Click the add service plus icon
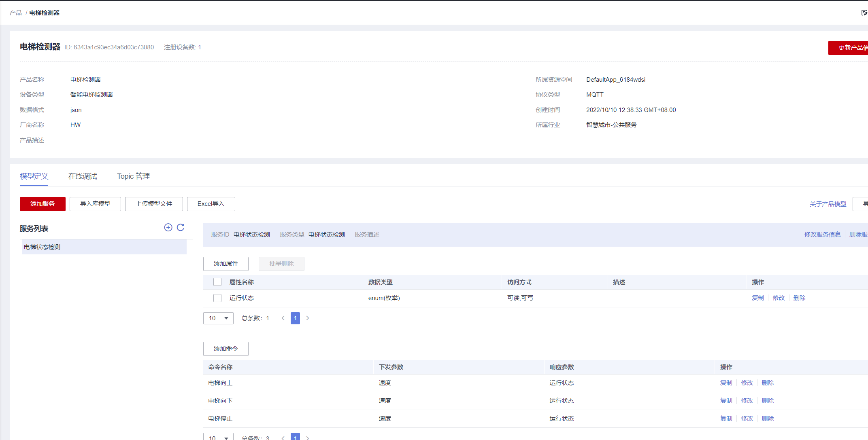This screenshot has height=440, width=868. pyautogui.click(x=168, y=228)
